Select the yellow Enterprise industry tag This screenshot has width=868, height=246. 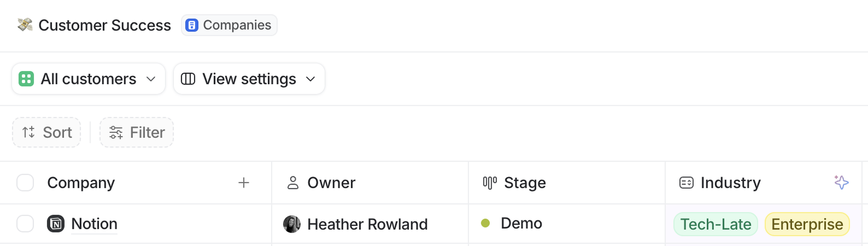coord(807,224)
